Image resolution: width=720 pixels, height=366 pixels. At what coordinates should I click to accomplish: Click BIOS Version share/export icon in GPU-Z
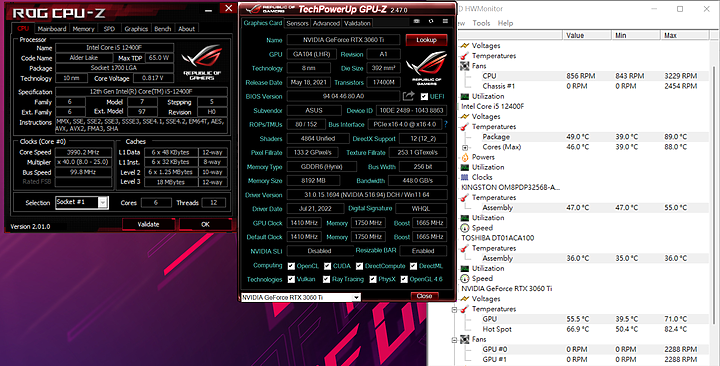408,96
